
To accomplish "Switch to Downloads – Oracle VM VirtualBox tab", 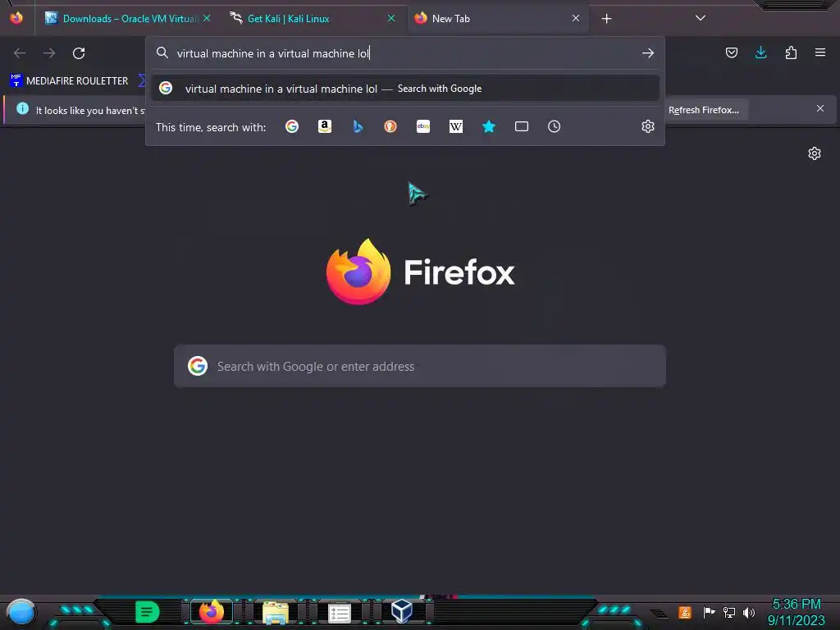I will pyautogui.click(x=127, y=19).
